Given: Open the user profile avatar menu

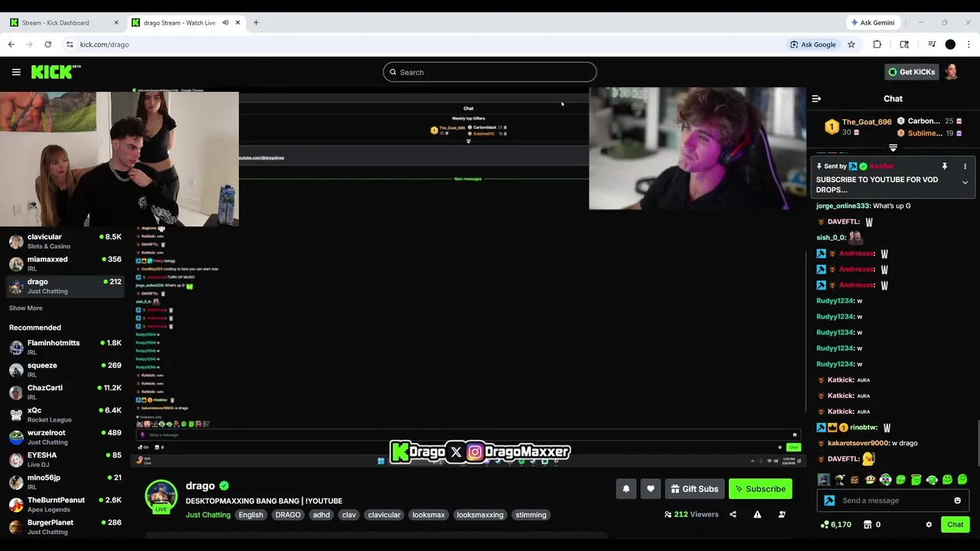Looking at the screenshot, I should coord(952,72).
